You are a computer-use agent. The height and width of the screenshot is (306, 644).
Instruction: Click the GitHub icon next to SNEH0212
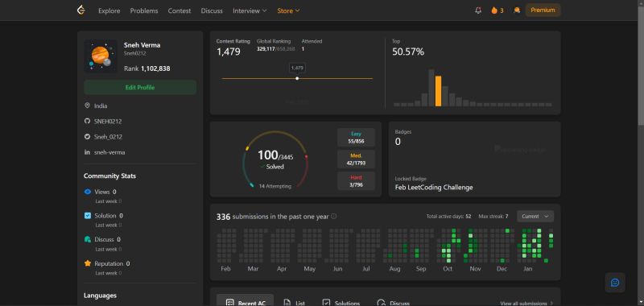(x=87, y=121)
